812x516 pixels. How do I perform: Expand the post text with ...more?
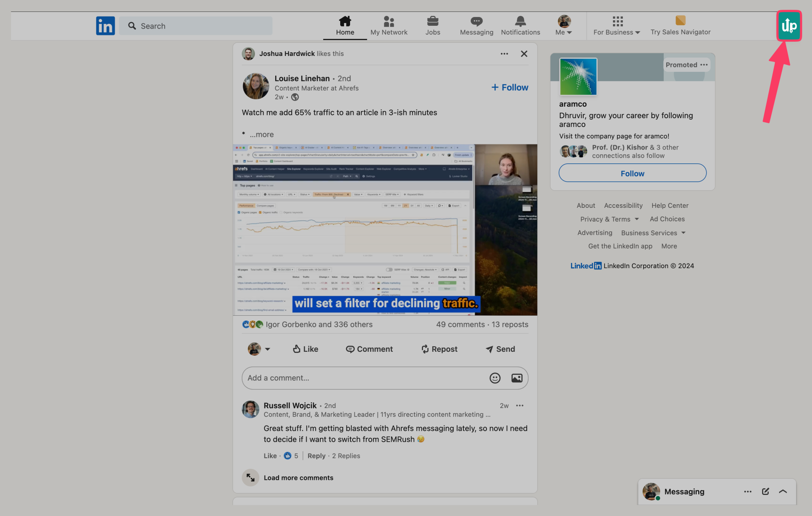pyautogui.click(x=261, y=134)
